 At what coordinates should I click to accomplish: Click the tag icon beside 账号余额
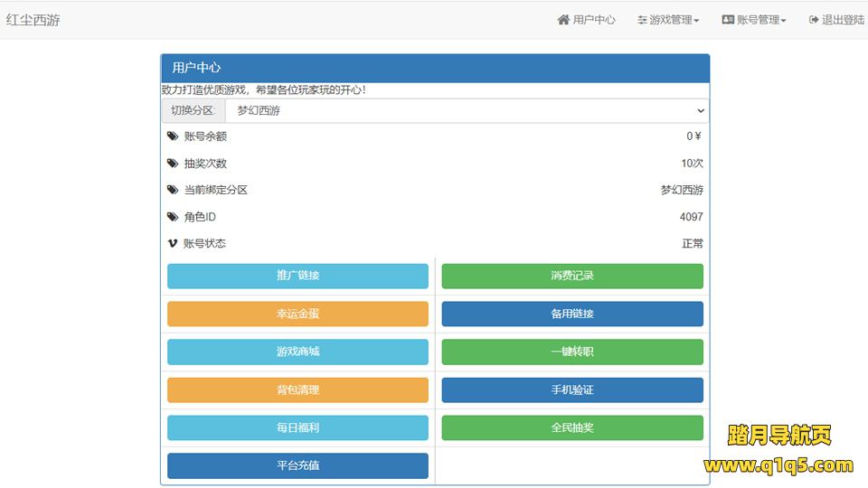(173, 136)
